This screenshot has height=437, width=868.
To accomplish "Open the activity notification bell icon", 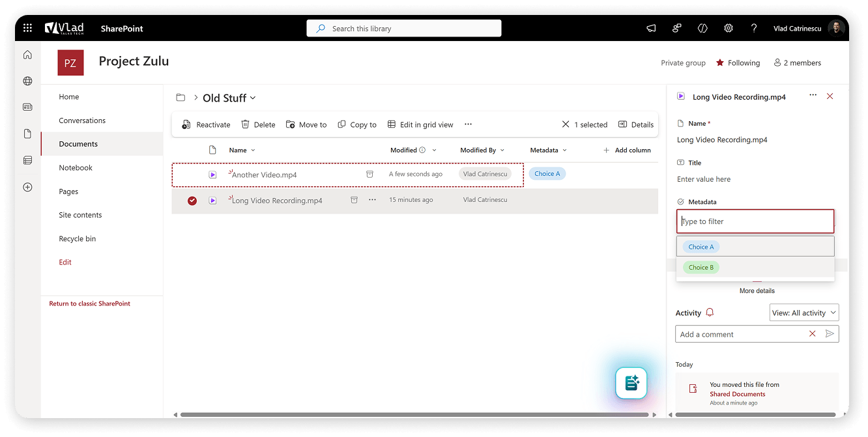I will [x=710, y=313].
